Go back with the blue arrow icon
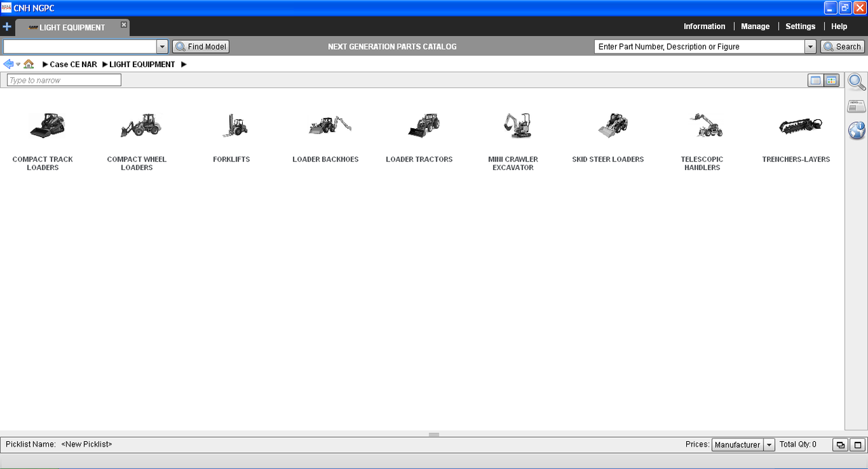This screenshot has height=469, width=868. (8, 64)
